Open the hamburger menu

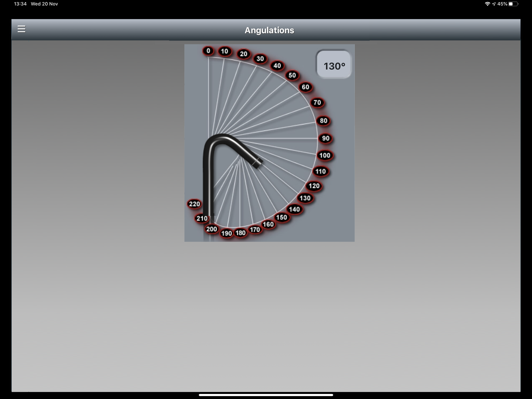[21, 29]
